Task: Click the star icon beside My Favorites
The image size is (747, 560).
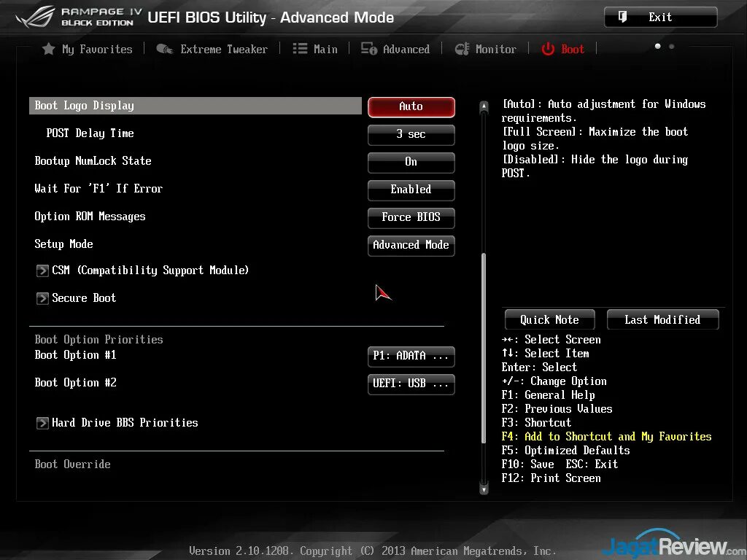Action: pyautogui.click(x=48, y=49)
